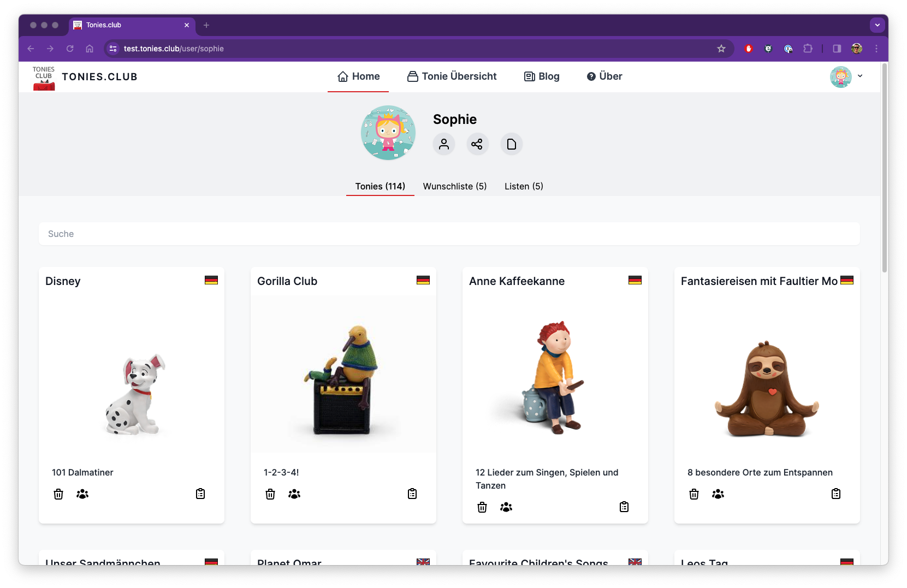The image size is (907, 588).
Task: Open the clipboard icon on 101 Dalmatiner
Action: [200, 494]
